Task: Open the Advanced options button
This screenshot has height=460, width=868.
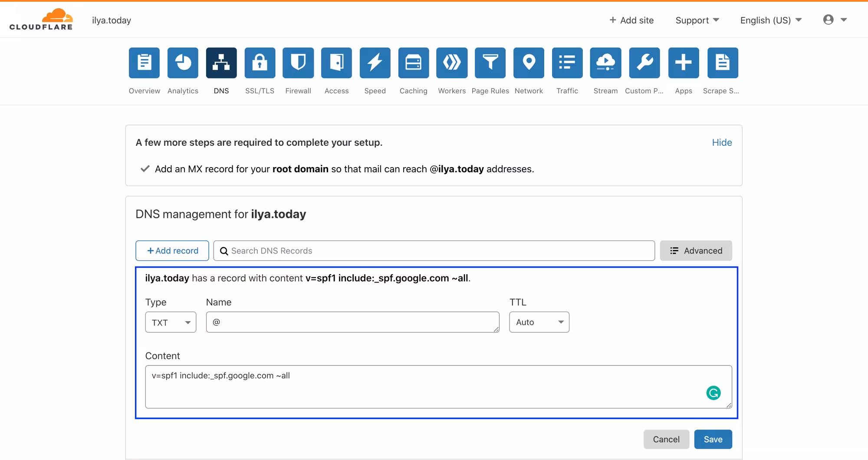Action: pyautogui.click(x=696, y=250)
